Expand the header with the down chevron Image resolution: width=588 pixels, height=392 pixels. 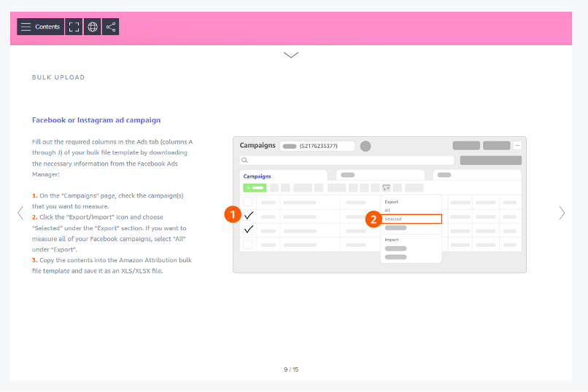coord(291,55)
